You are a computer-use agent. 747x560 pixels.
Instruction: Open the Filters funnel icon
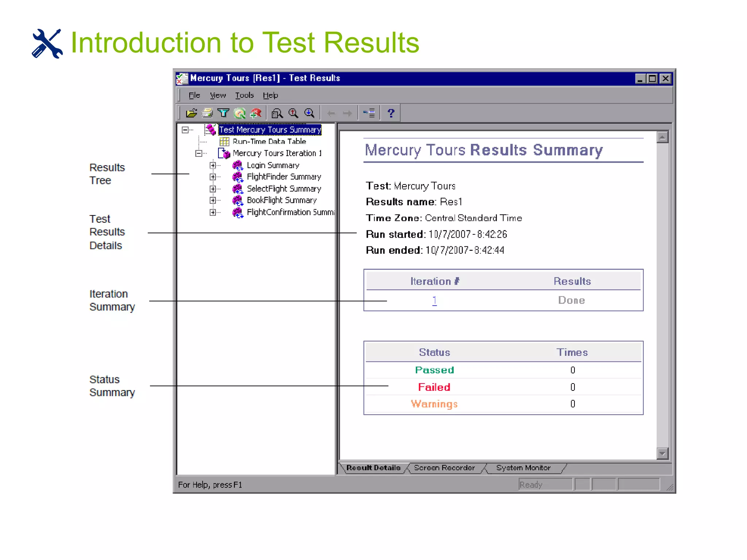pyautogui.click(x=223, y=113)
